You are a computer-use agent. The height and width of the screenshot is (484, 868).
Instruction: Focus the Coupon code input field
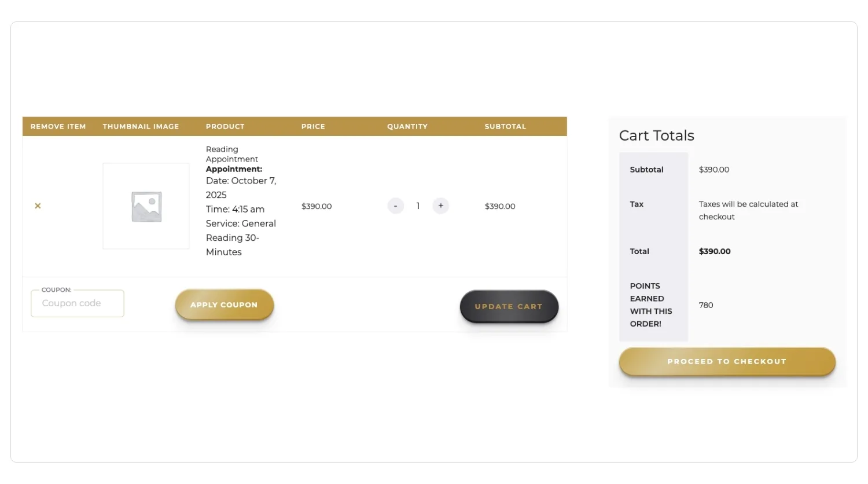(78, 303)
